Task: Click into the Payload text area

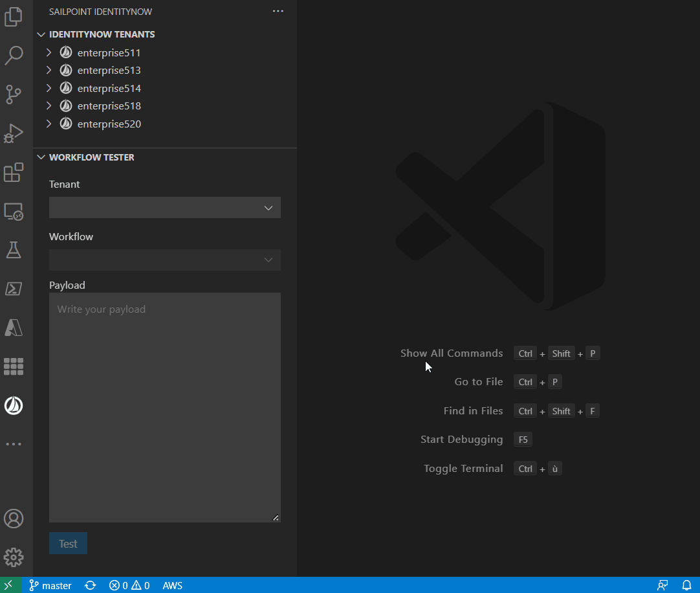Action: pyautogui.click(x=165, y=408)
